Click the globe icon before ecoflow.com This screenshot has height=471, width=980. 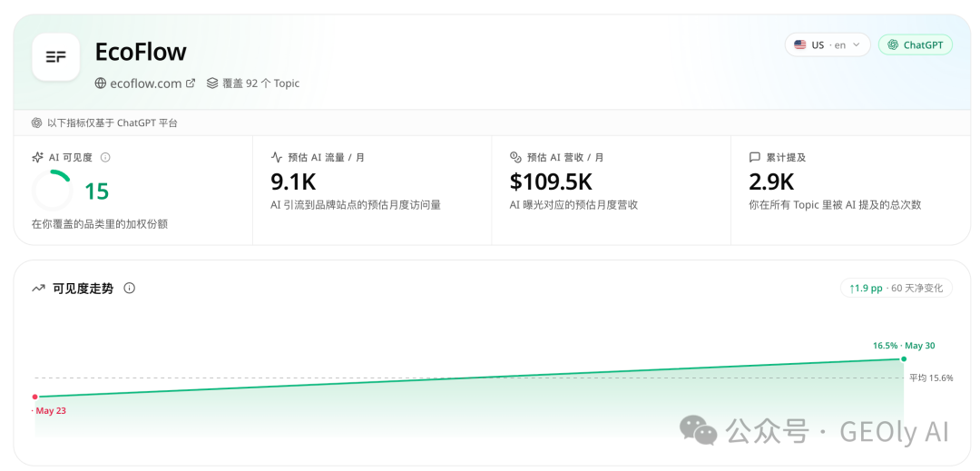[101, 83]
